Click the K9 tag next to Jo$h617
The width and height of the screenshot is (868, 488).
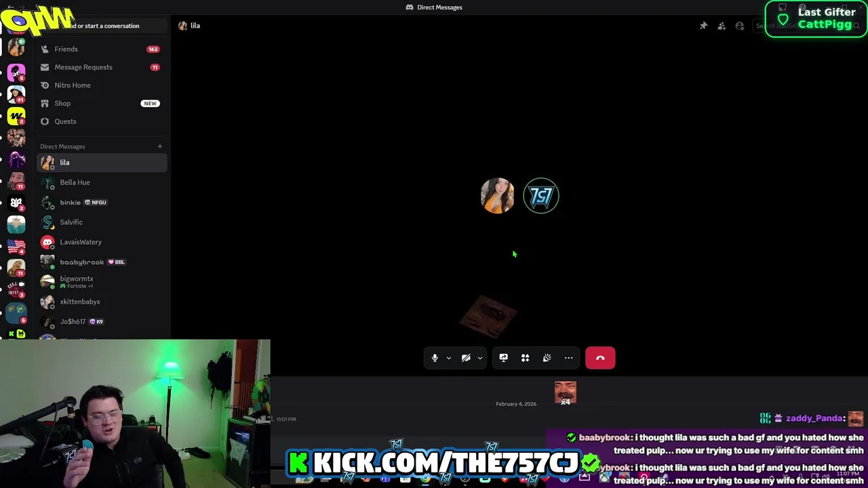97,321
